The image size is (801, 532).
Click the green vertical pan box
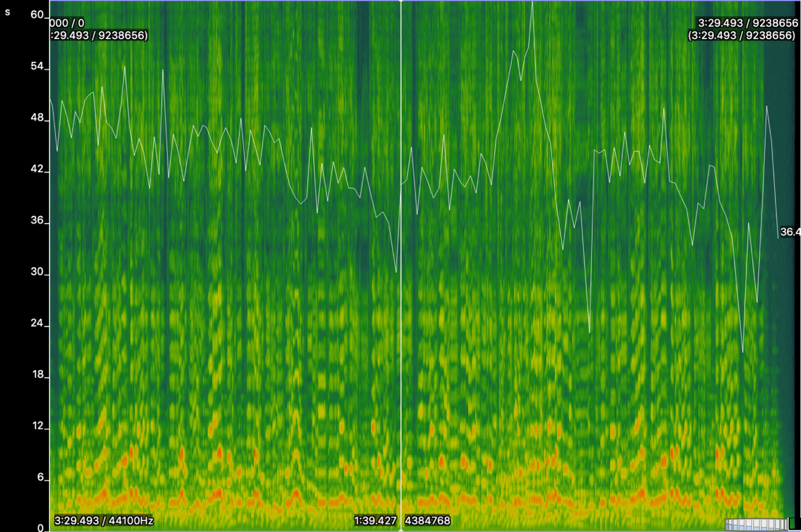pos(794,523)
